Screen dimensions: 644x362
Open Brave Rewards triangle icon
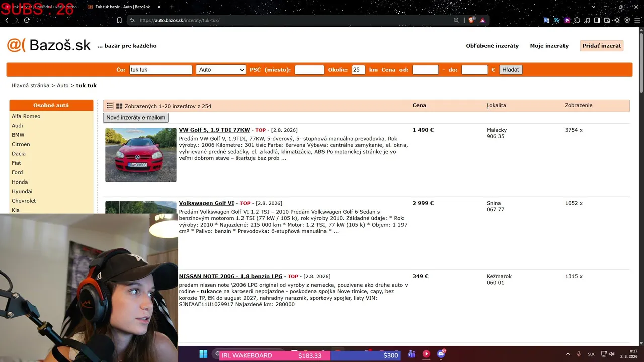click(482, 20)
